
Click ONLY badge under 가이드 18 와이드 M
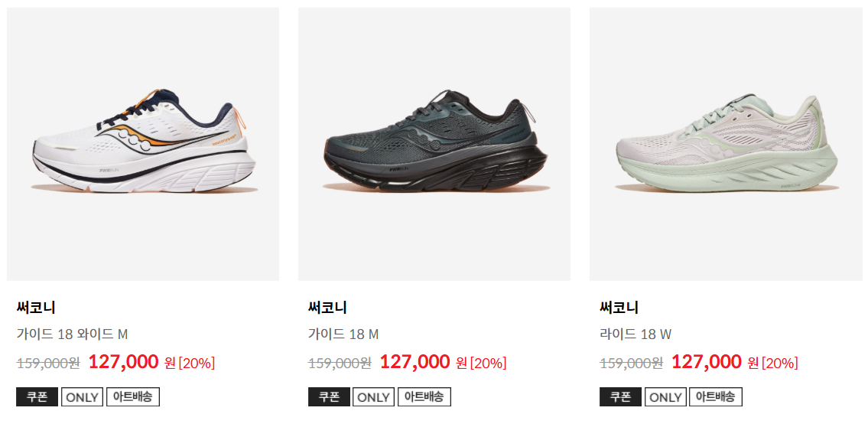(x=82, y=397)
